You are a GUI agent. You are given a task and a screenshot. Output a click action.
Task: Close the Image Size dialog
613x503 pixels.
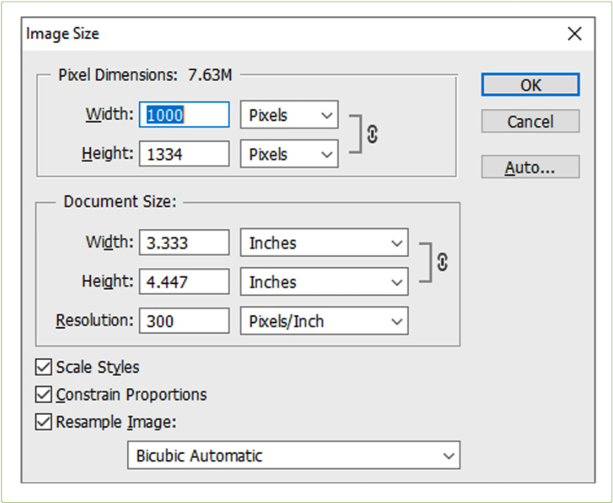(574, 34)
